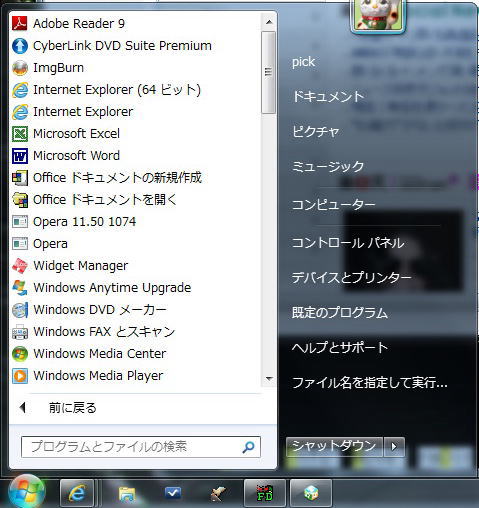
Task: Select 'Windows Anytime Upgrade' text label
Action: pyautogui.click(x=112, y=288)
